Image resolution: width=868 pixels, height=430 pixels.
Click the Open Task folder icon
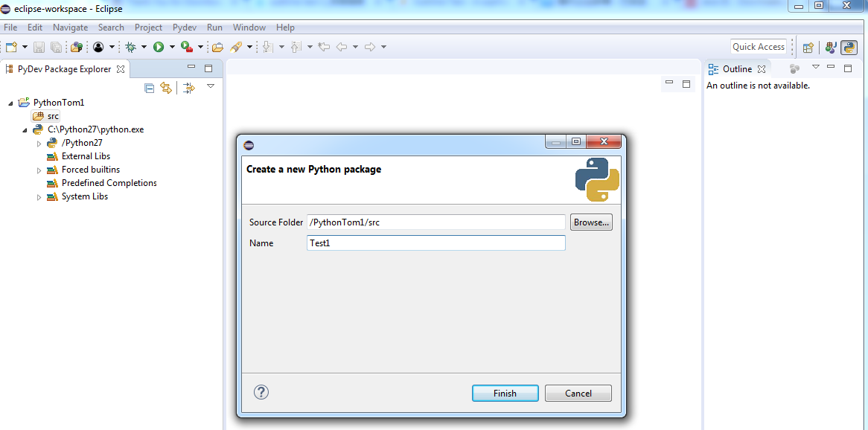(x=217, y=47)
